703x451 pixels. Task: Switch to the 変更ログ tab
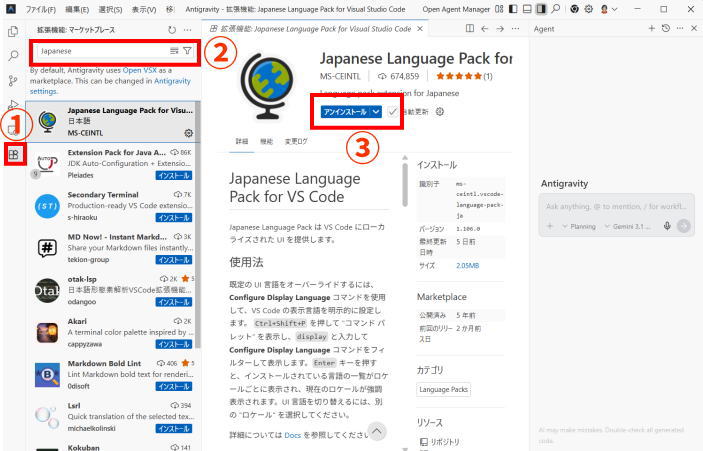pyautogui.click(x=298, y=142)
